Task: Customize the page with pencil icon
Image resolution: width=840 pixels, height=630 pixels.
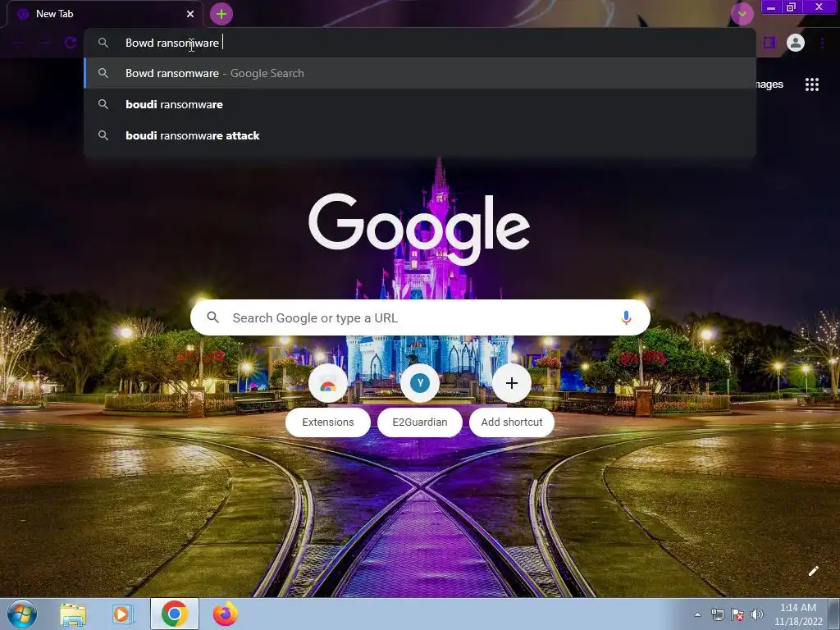Action: click(x=813, y=571)
